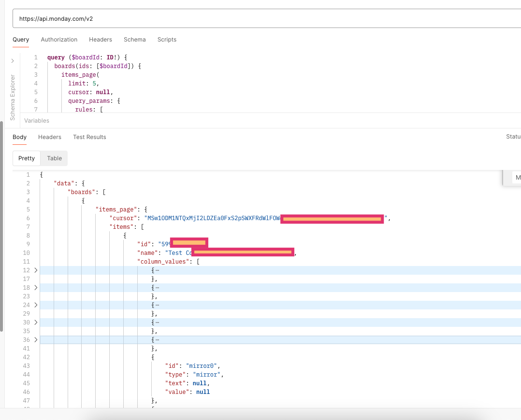Click the "value" key with null value
Viewport: 521px width, 420px height.
[177, 392]
